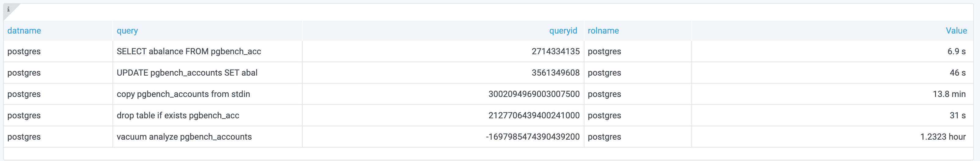Sort table by query column header
The width and height of the screenshot is (980, 161).
pyautogui.click(x=127, y=31)
